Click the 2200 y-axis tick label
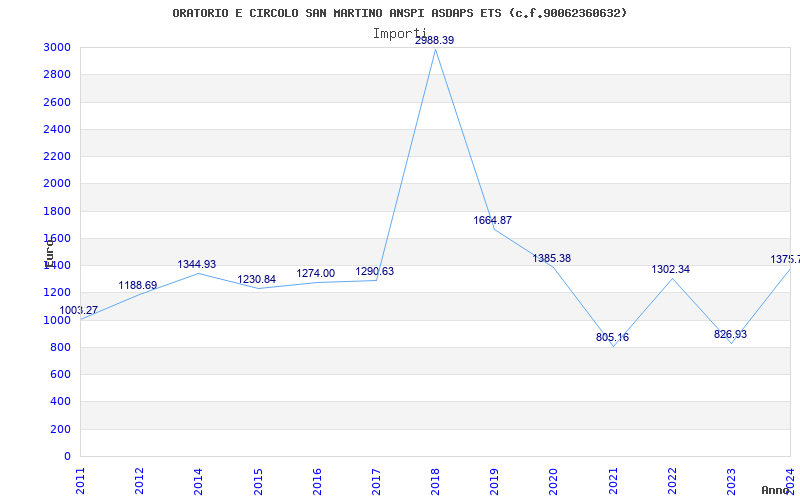Image resolution: width=800 pixels, height=500 pixels. [57, 156]
